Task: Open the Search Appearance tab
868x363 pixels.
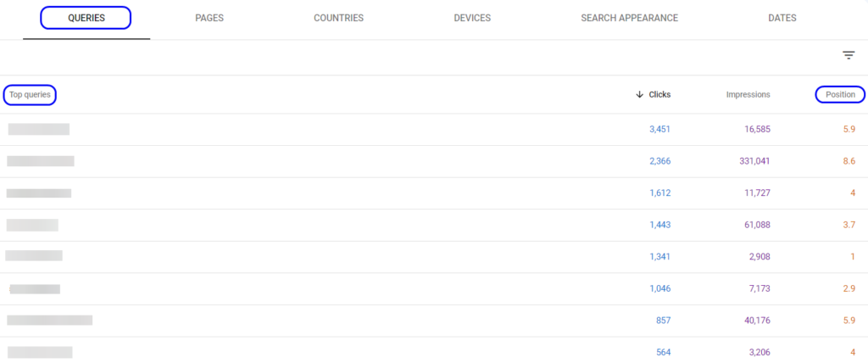Action: coord(629,18)
